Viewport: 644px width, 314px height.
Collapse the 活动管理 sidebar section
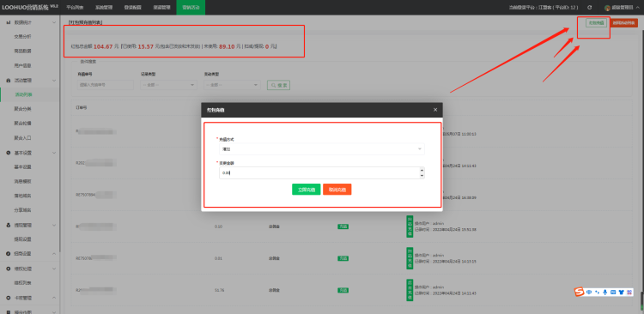click(54, 81)
